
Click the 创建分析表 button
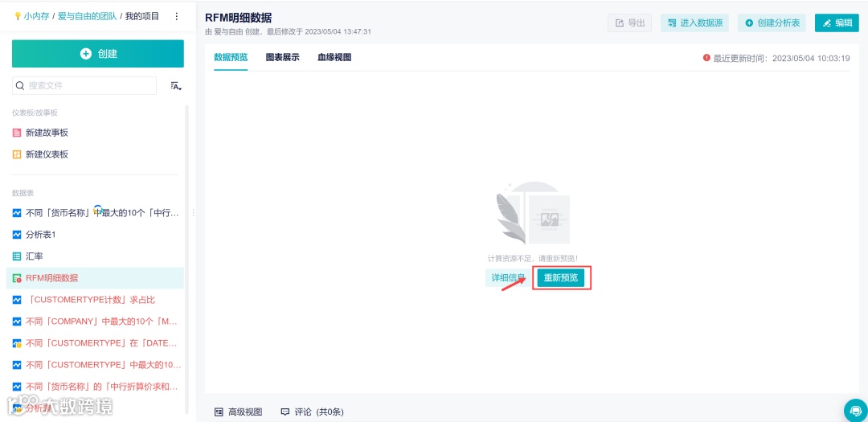(772, 23)
